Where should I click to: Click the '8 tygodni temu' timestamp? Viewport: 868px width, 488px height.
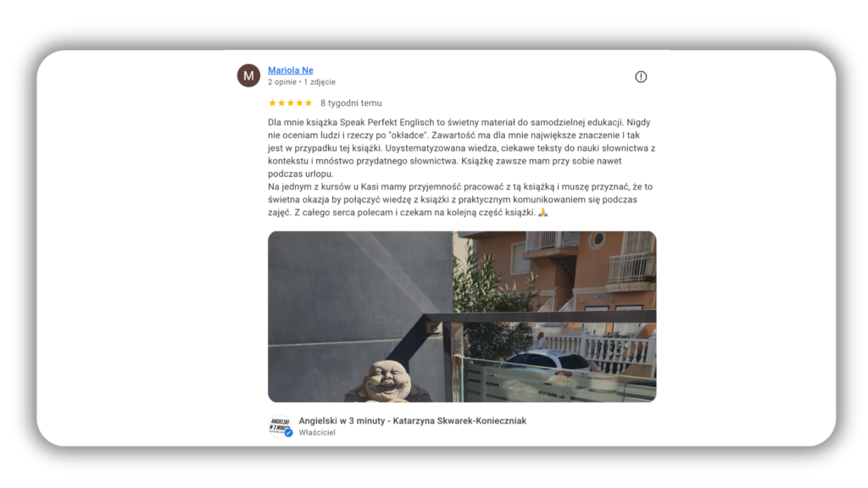[351, 103]
